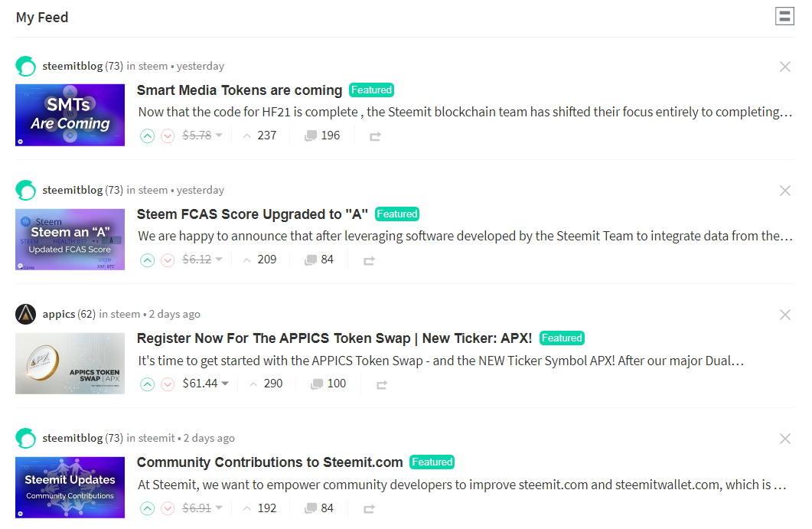
Task: Open the 'It's time to get started' excerpt
Action: click(441, 361)
